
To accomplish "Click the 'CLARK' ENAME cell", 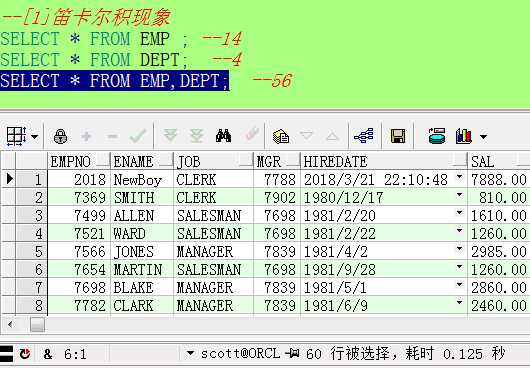I will pos(142,305).
